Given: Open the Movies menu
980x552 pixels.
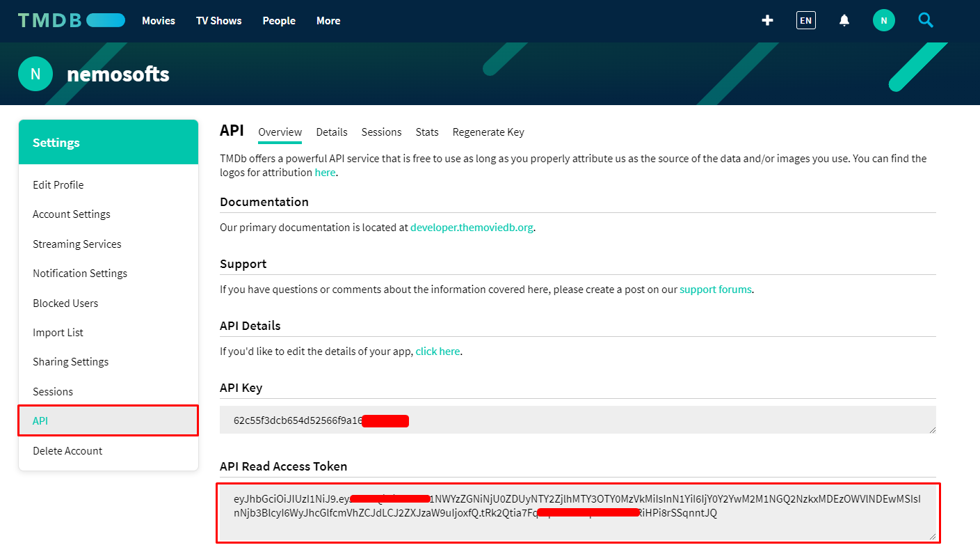Looking at the screenshot, I should point(159,21).
